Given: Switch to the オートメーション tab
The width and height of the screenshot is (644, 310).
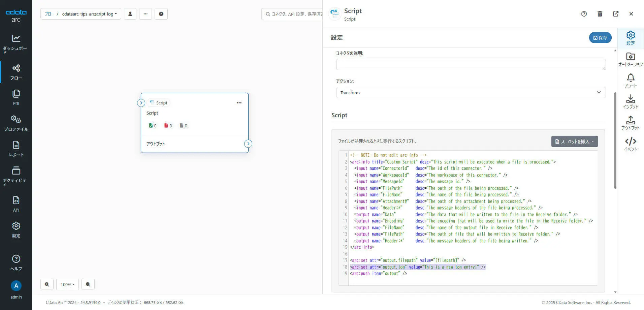Looking at the screenshot, I should [x=630, y=59].
